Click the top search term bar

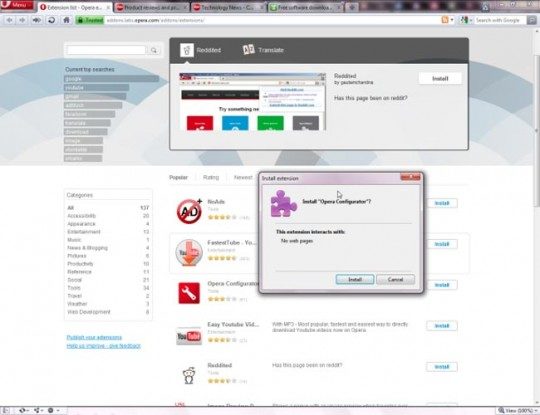tap(111, 79)
